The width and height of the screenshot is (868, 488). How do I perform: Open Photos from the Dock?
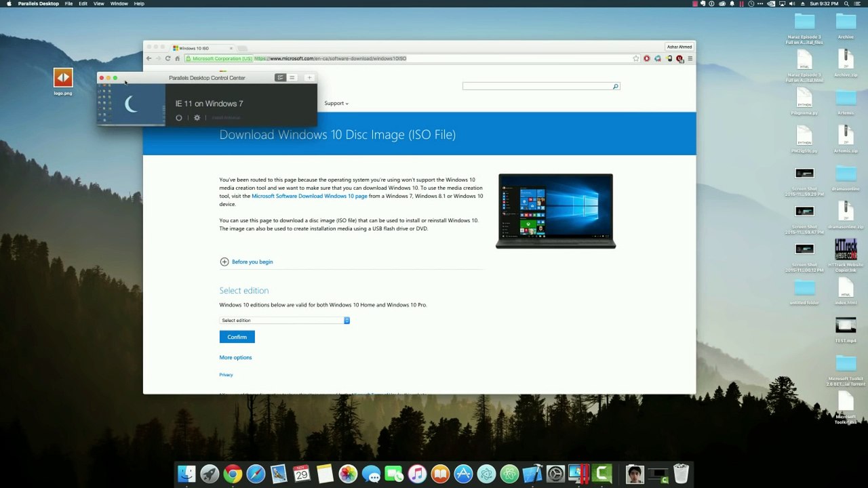point(348,474)
